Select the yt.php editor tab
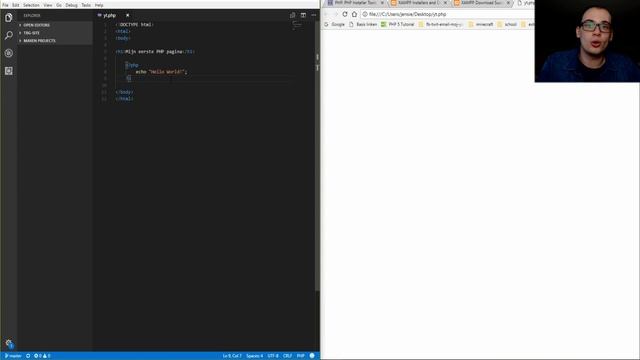The width and height of the screenshot is (640, 360). coord(113,16)
